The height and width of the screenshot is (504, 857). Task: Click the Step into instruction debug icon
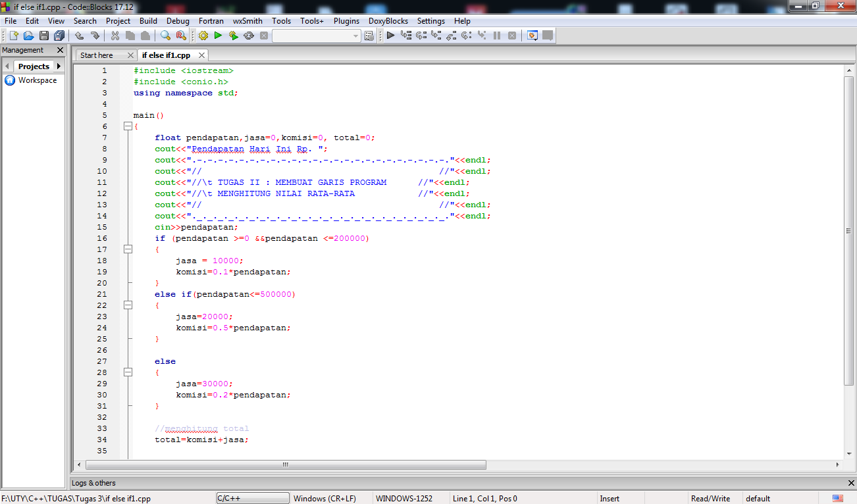(x=482, y=36)
